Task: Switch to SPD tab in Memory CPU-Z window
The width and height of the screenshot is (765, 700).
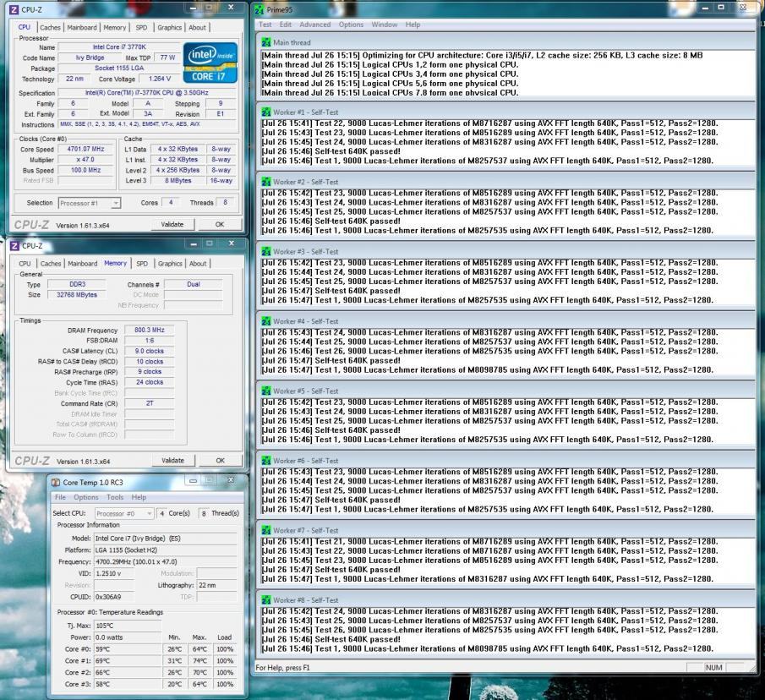Action: (142, 264)
